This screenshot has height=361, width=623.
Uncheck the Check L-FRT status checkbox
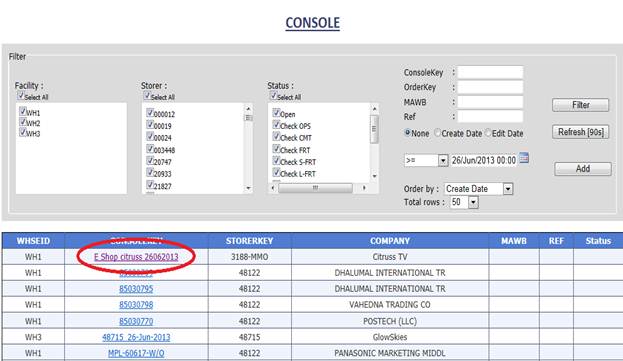[276, 173]
